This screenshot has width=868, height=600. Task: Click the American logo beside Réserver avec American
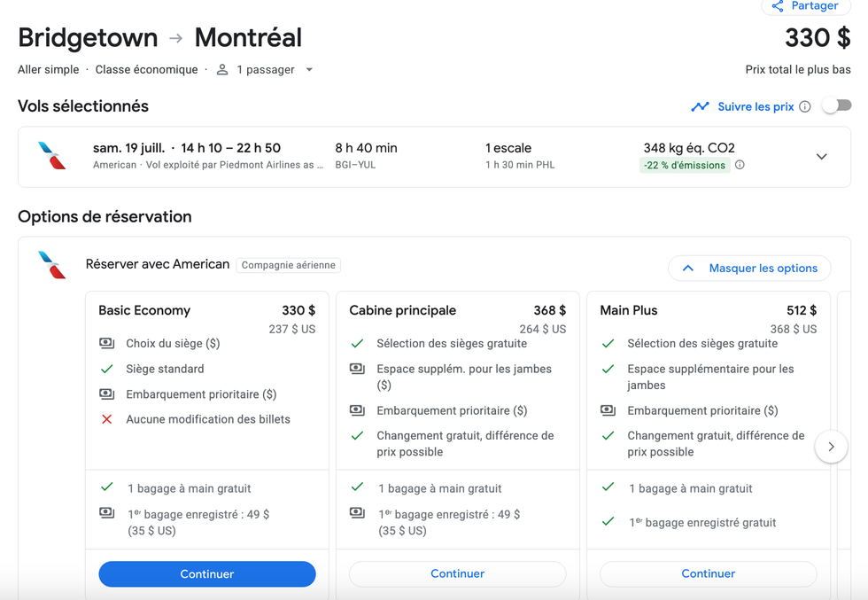(x=52, y=265)
